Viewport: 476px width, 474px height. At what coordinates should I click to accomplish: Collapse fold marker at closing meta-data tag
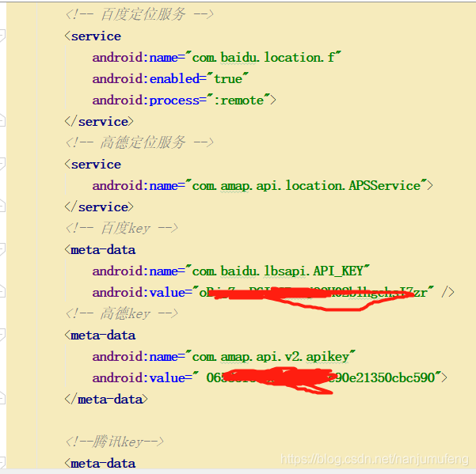2,399
